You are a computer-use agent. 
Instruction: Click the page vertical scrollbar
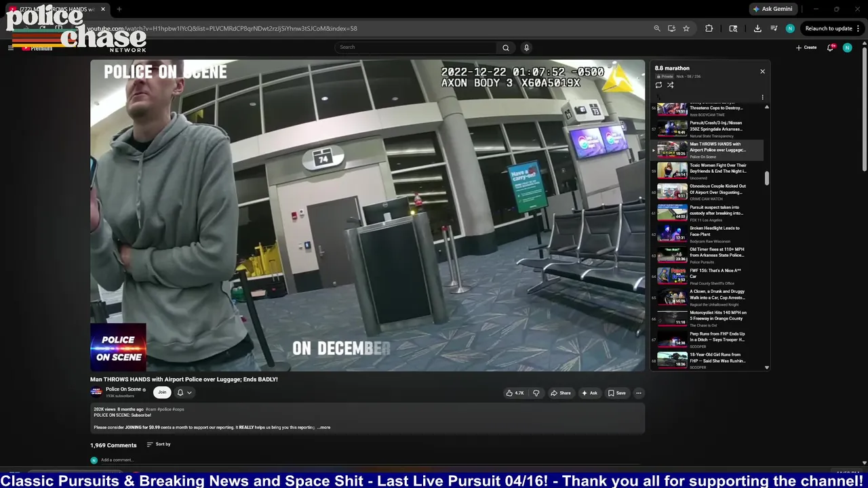coord(864,108)
